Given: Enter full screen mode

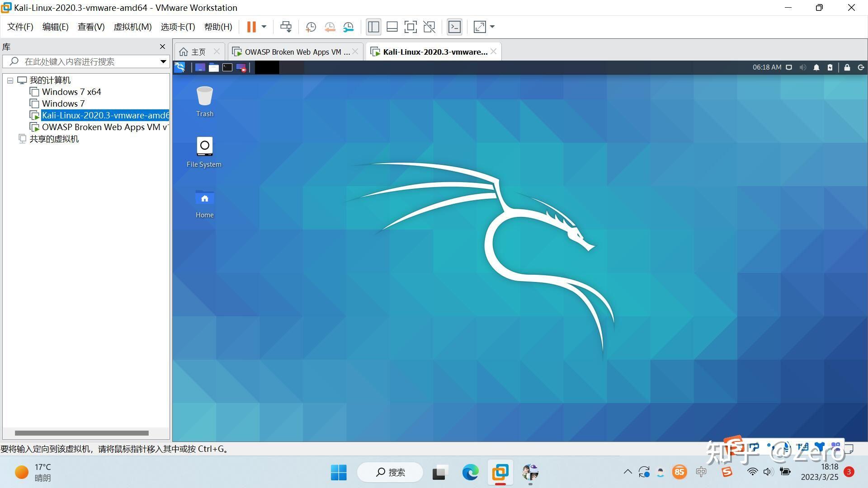Looking at the screenshot, I should coord(410,27).
